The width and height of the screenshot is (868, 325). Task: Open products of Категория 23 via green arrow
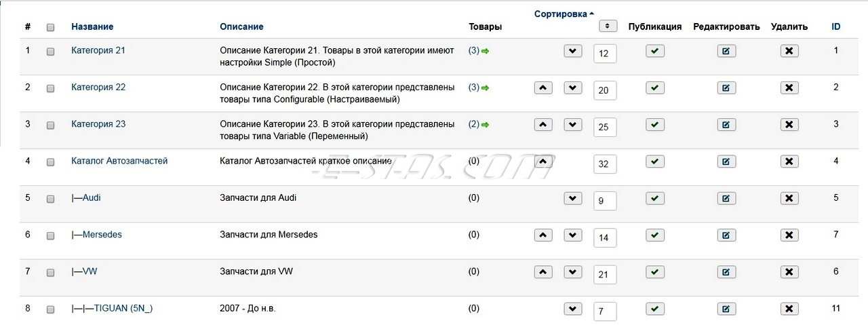[485, 125]
